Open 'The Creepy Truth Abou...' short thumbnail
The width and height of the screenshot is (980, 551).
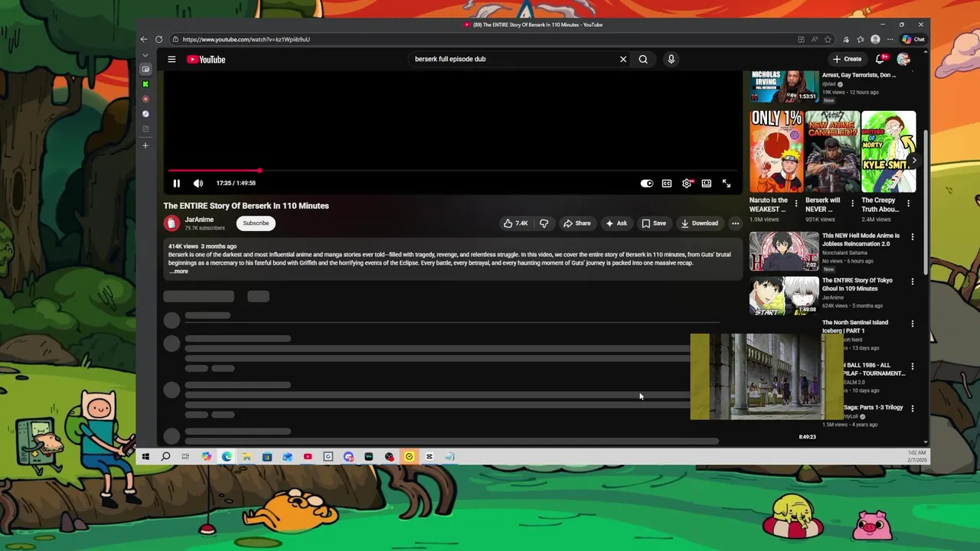(888, 152)
